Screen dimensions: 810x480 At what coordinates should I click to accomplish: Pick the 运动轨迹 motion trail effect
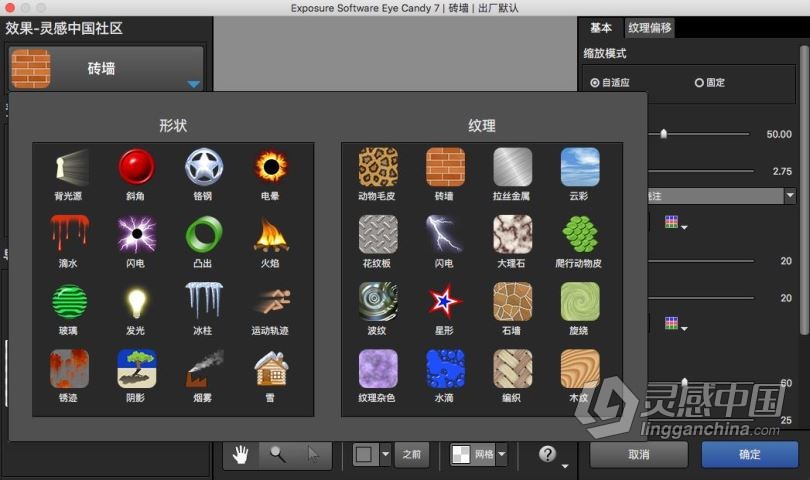[271, 302]
